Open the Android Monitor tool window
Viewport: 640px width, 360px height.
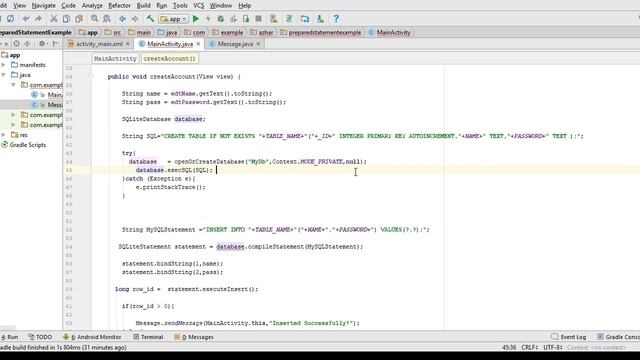click(92, 337)
